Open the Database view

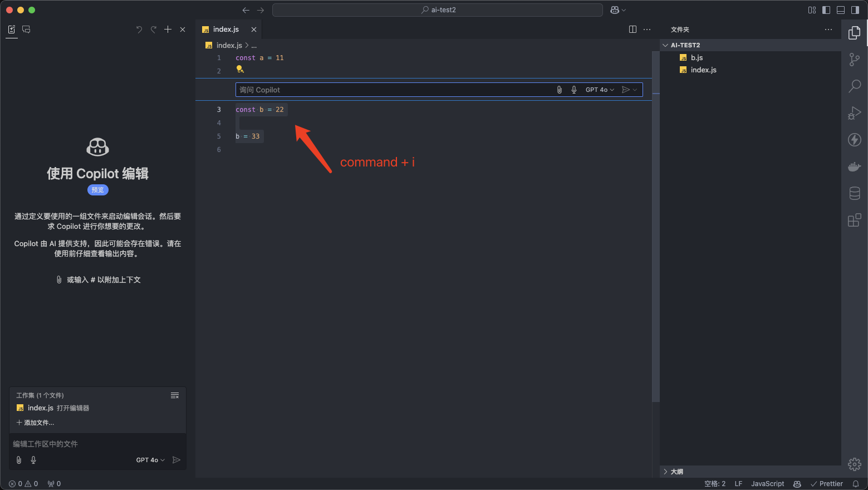point(855,193)
